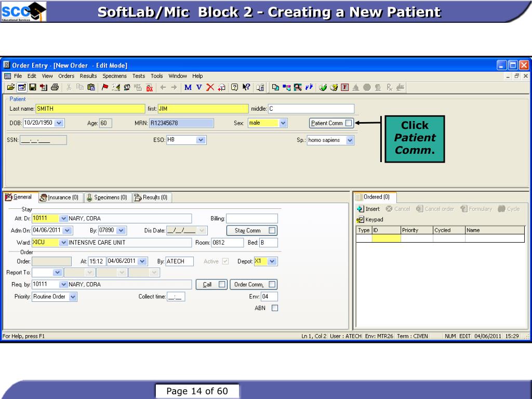The height and width of the screenshot is (399, 532).
Task: Click the Print toolbar icon
Action: tap(55, 87)
